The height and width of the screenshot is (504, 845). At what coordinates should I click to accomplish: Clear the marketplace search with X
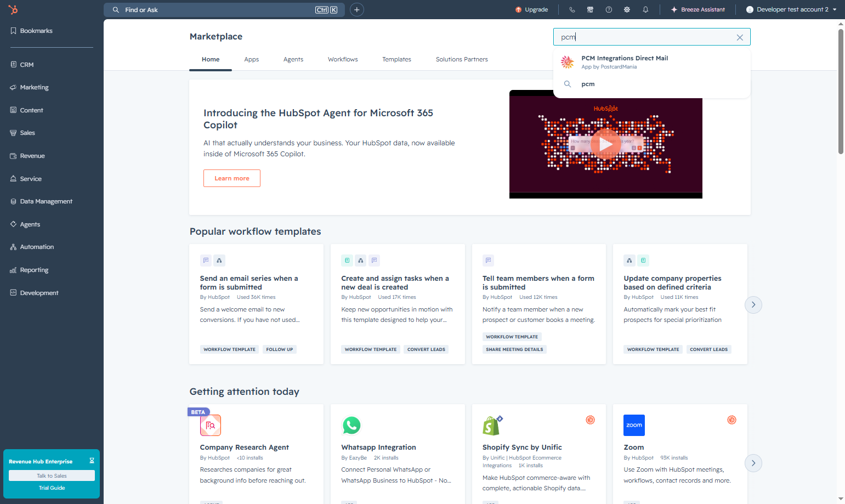coord(740,37)
